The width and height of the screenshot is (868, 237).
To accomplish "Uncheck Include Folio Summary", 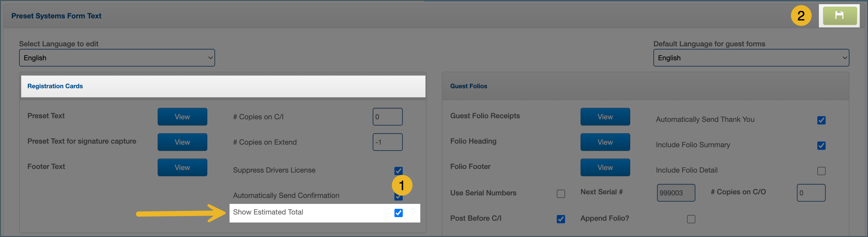I will [821, 146].
